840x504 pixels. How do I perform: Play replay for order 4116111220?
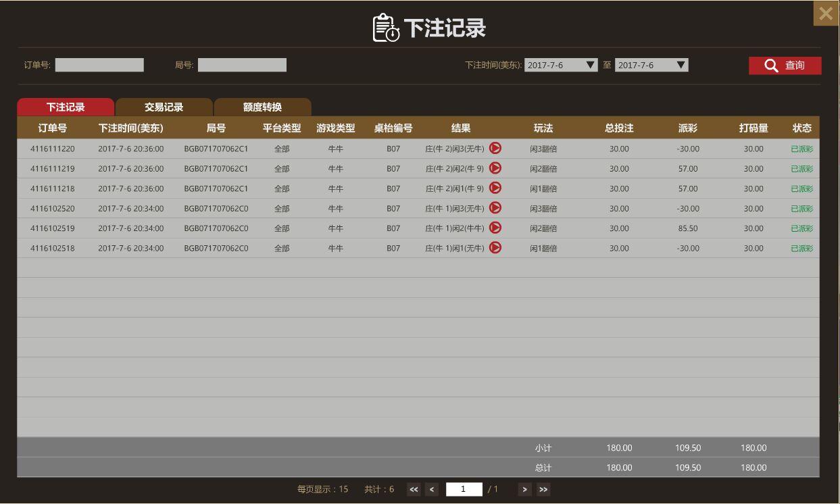tap(495, 148)
